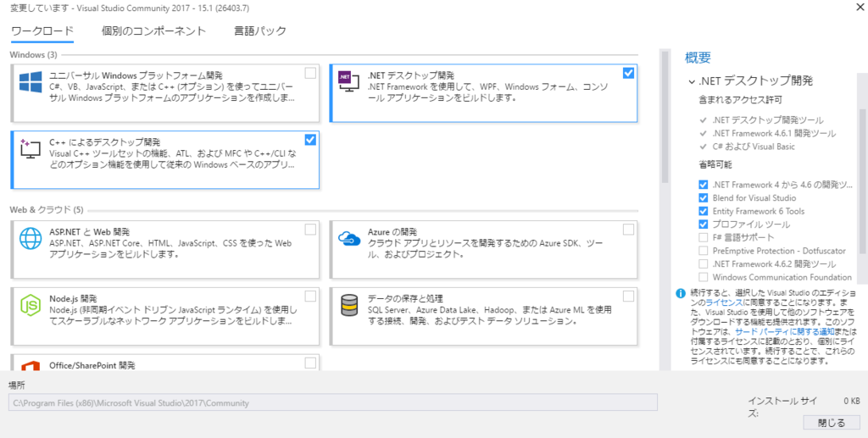Uncheck プロファイル ツール option
868x438 pixels.
point(703,225)
